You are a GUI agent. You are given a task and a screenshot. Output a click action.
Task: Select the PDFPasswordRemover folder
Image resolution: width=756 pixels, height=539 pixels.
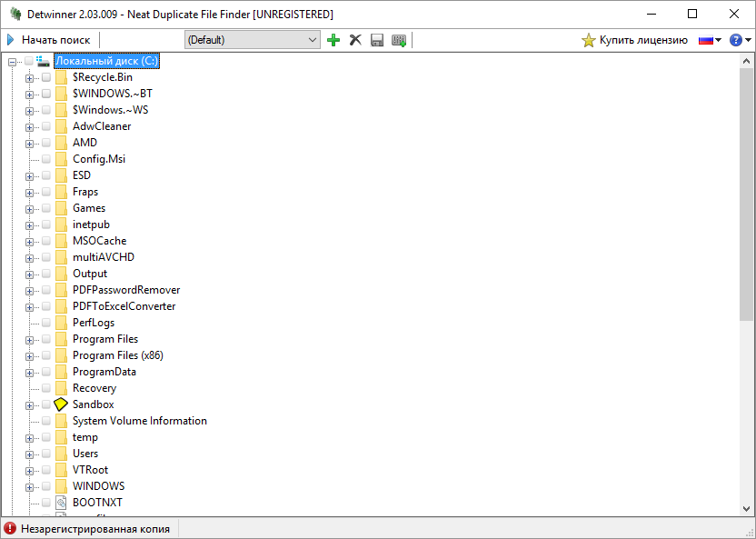pyautogui.click(x=126, y=290)
